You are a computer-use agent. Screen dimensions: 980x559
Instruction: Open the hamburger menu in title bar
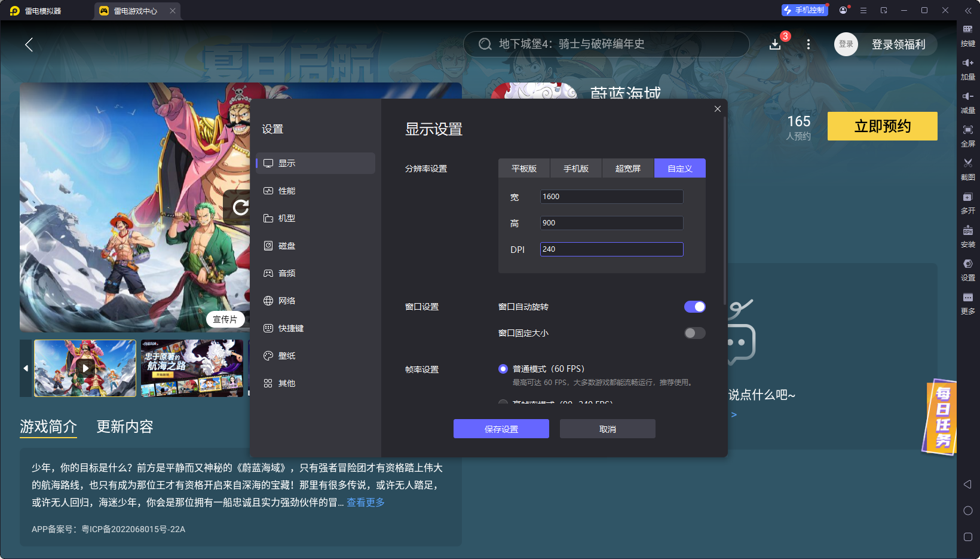[x=863, y=10]
